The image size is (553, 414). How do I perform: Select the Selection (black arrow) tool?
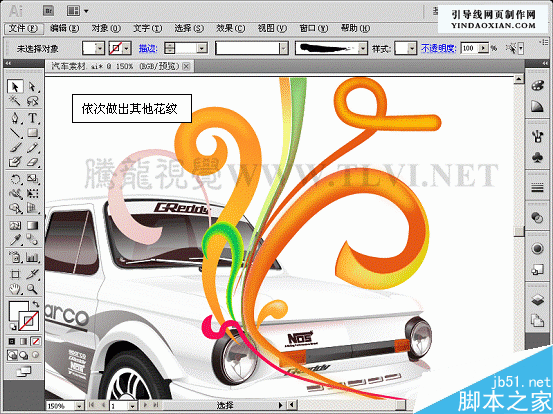coord(15,86)
